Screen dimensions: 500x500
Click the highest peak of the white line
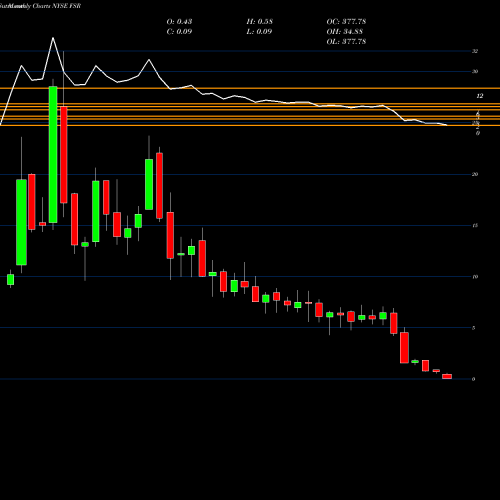53,38
